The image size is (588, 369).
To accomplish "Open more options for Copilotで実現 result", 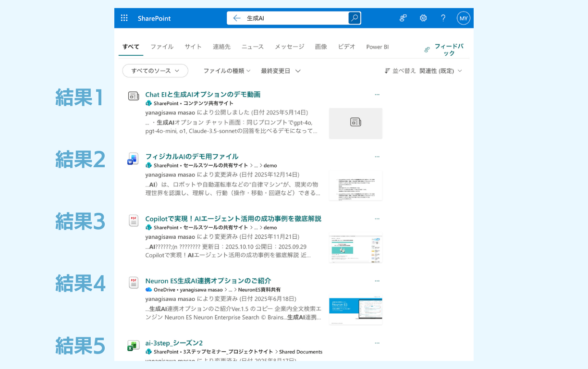I will (377, 218).
